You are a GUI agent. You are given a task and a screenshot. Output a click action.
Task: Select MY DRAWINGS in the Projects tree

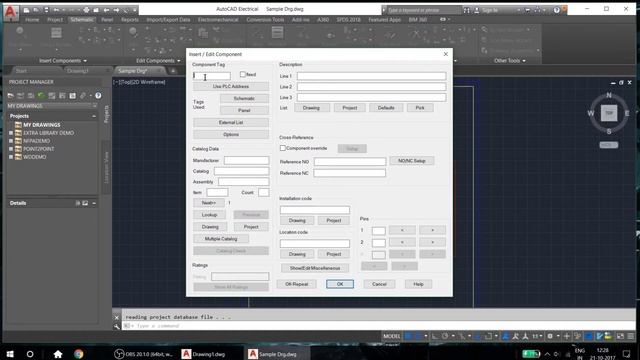[x=41, y=125]
